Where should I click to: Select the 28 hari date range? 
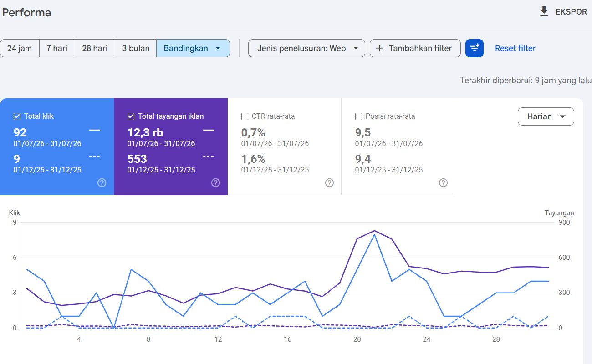point(95,48)
